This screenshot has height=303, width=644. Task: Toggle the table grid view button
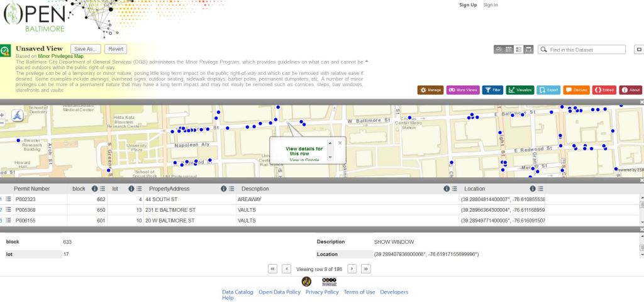tap(509, 50)
